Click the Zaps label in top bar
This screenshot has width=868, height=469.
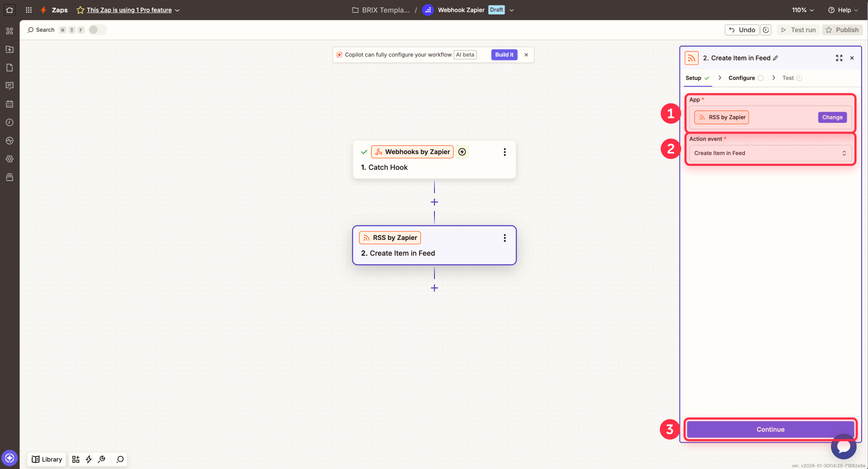click(x=60, y=10)
